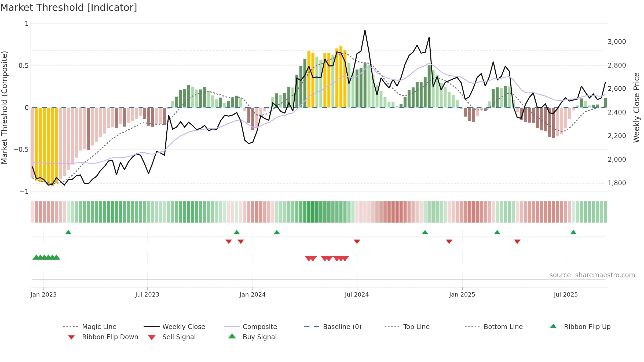Click the ribbon flip up marker after Jan 2024
644x362 pixels.
pyautogui.click(x=277, y=232)
